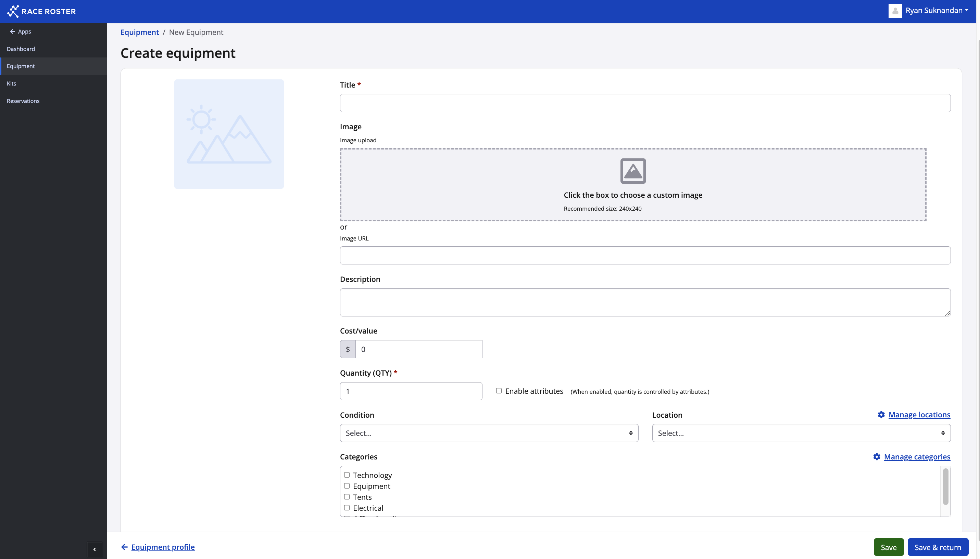Click the arrow icon beside Equipment profile
Viewport: 980px width, 559px height.
pyautogui.click(x=124, y=547)
